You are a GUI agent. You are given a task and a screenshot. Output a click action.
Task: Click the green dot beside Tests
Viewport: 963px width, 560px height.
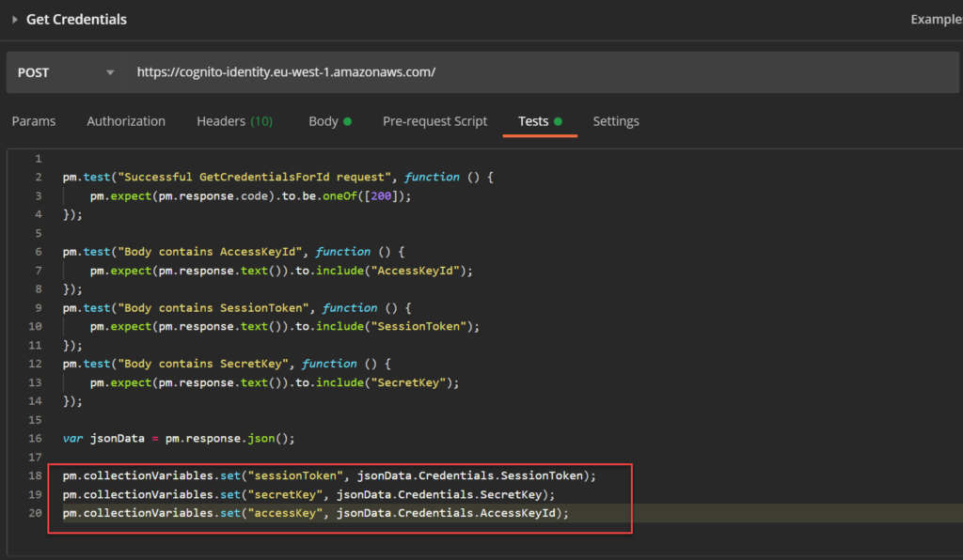pyautogui.click(x=558, y=121)
